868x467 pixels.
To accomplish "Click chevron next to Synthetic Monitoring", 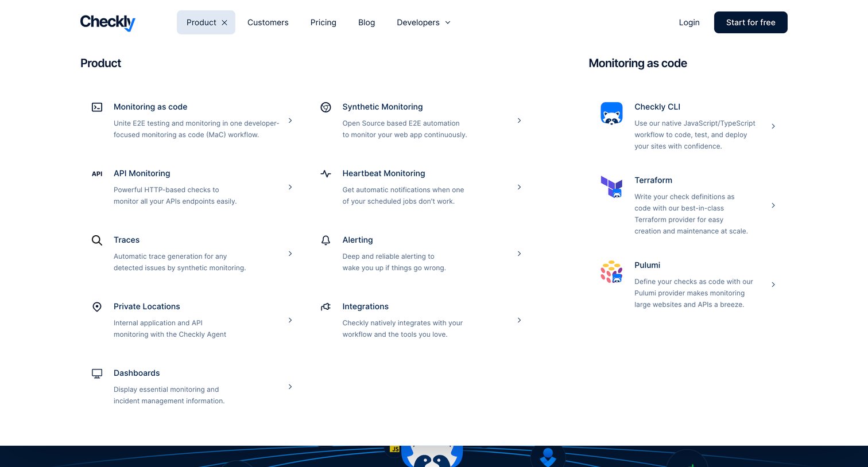I will coord(519,120).
